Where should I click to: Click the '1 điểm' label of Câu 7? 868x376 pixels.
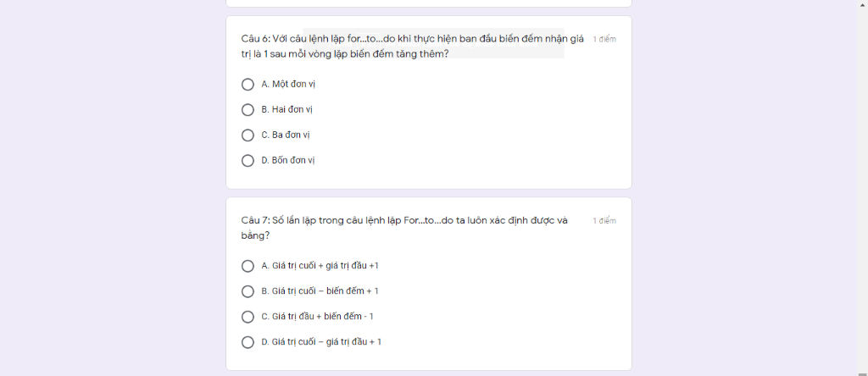[x=604, y=221]
